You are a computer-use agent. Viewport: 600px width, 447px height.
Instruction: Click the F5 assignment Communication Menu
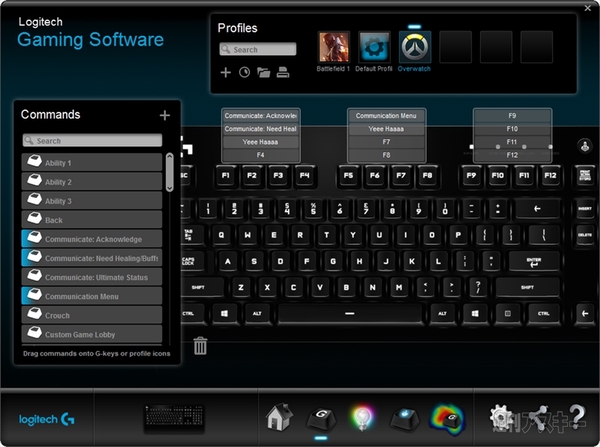(386, 116)
